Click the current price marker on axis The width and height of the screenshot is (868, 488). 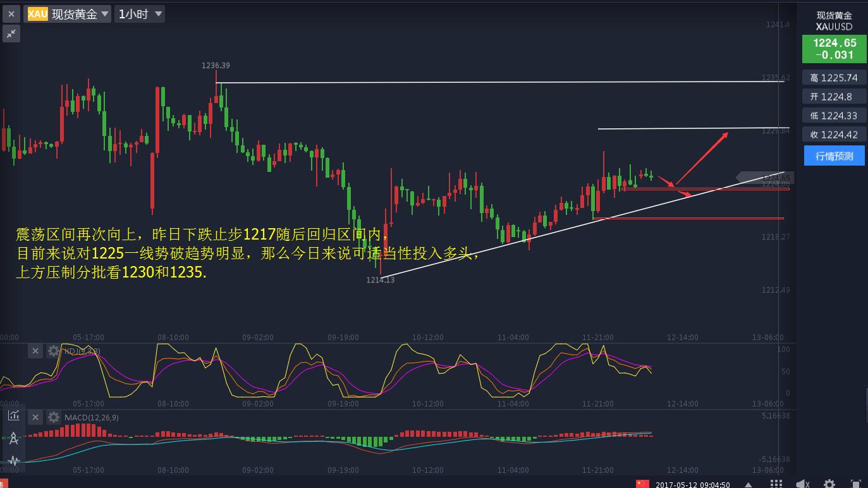[765, 178]
